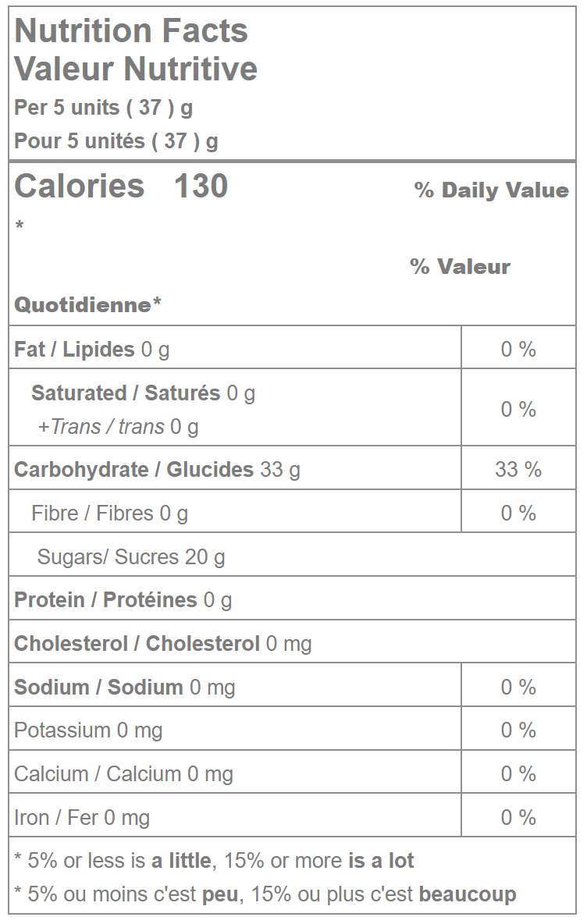Click the Sugars / Sucres 20 g row

coord(130,556)
